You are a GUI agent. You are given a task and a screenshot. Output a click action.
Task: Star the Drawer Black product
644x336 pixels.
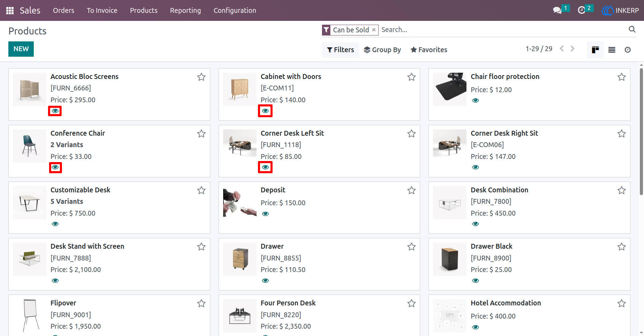622,247
